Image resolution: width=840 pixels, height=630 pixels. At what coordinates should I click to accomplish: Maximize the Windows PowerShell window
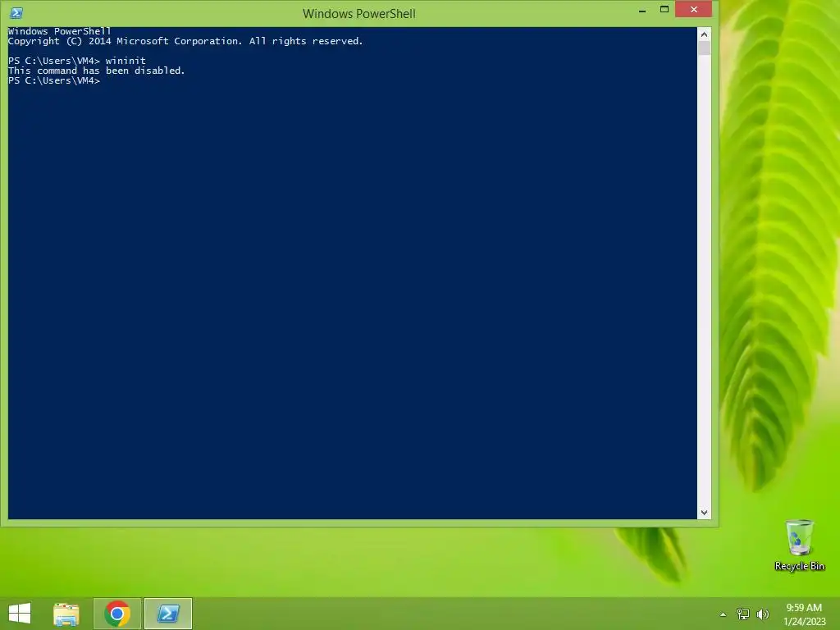coord(664,10)
